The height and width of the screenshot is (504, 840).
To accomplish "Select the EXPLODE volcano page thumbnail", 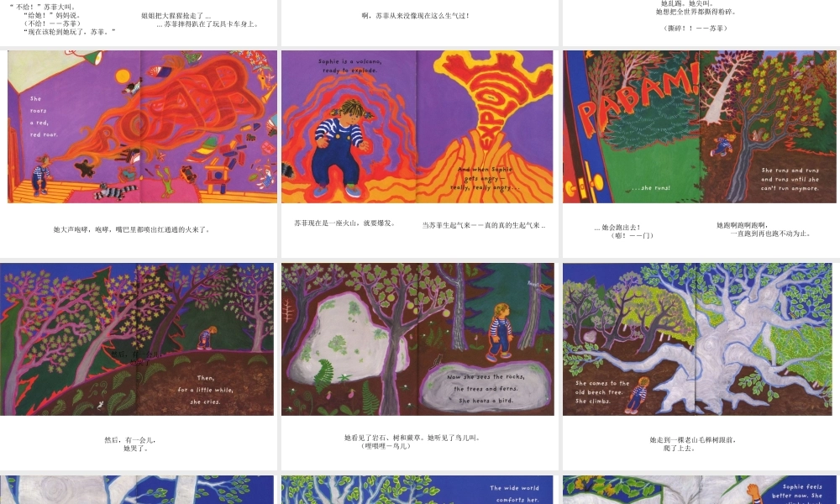I will coord(417,127).
